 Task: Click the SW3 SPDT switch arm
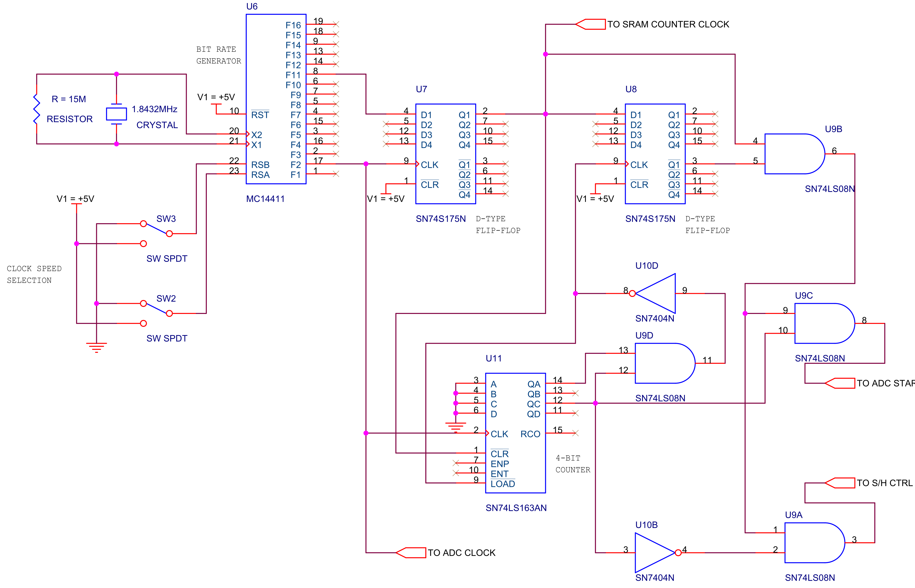coord(156,229)
